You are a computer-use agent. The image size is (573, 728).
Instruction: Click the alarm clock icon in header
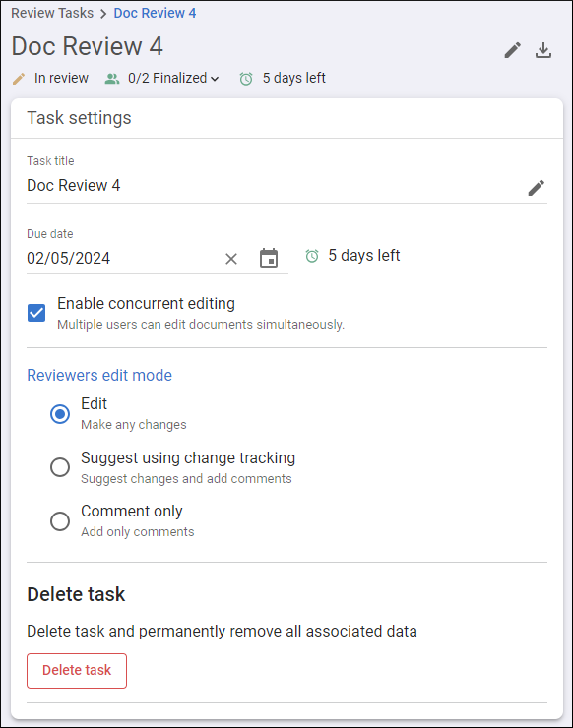(246, 79)
